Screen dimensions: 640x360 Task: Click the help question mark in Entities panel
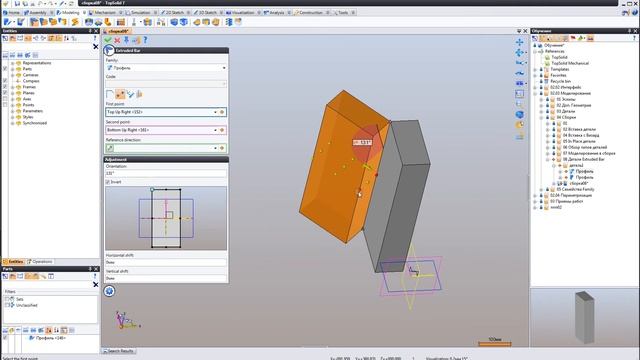click(95, 38)
